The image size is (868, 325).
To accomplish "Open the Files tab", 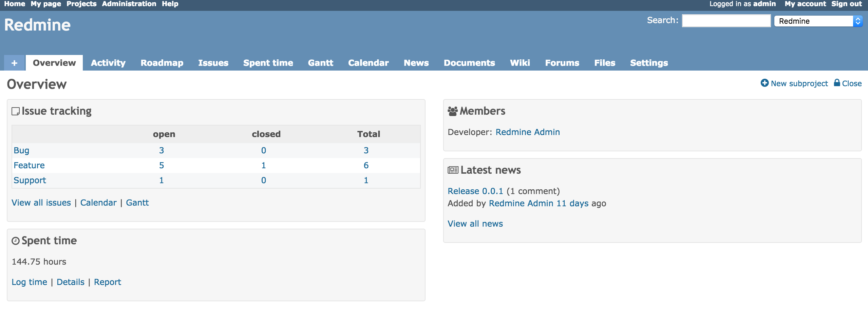I will [605, 63].
